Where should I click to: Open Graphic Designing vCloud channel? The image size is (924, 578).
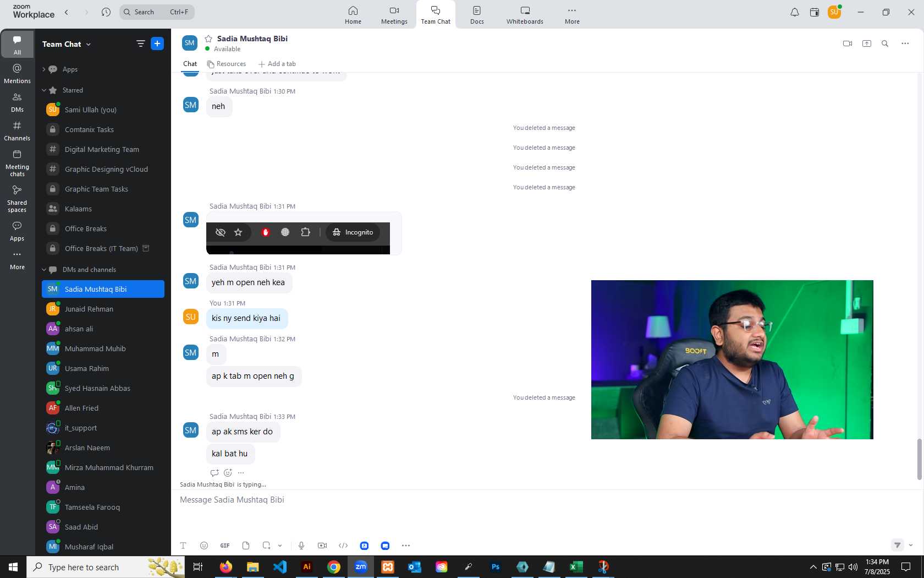tap(103, 169)
